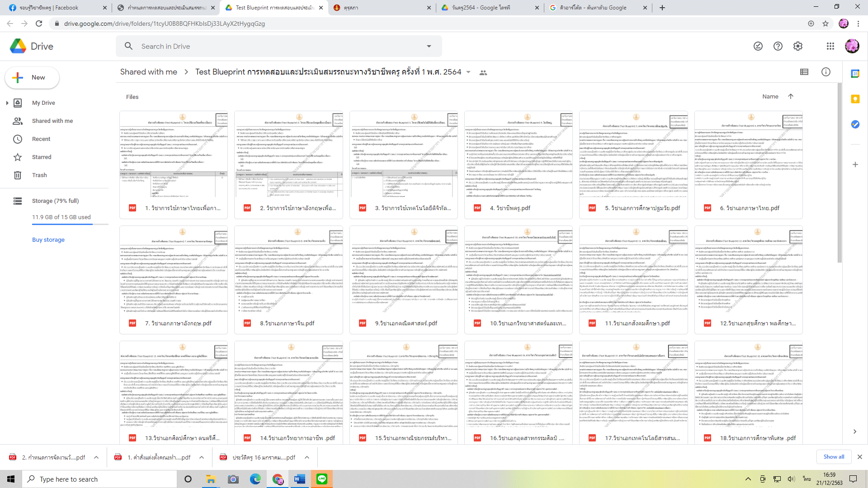Click the Shared with me sidebar item
This screenshot has width=868, height=488.
[x=52, y=121]
